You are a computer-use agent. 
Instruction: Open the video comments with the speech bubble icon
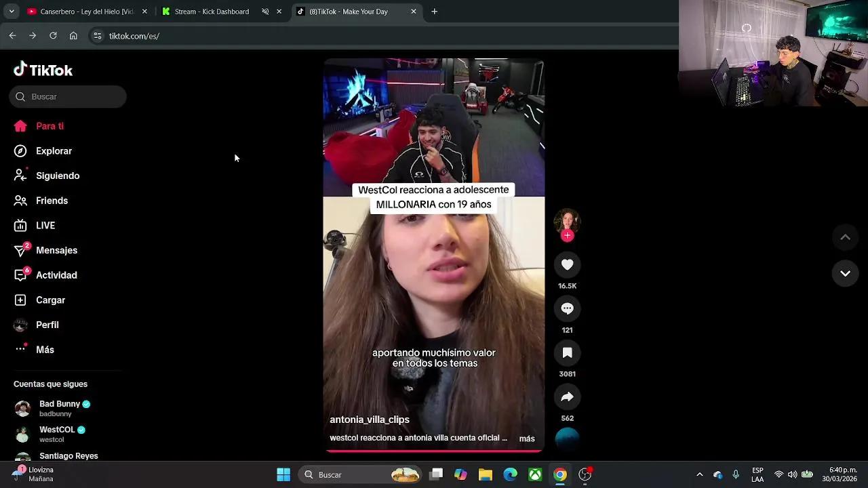[x=567, y=309]
